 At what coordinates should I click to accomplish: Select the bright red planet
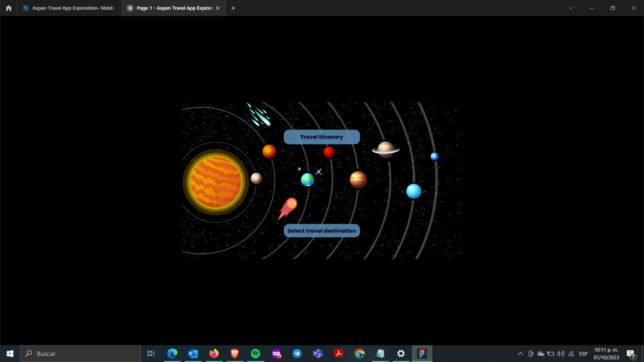[329, 152]
